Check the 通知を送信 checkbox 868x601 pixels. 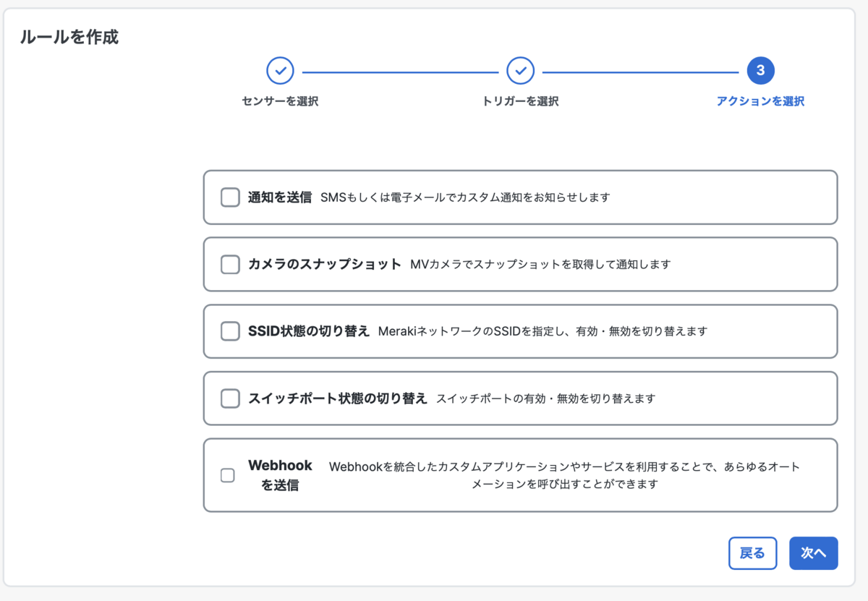[229, 196]
